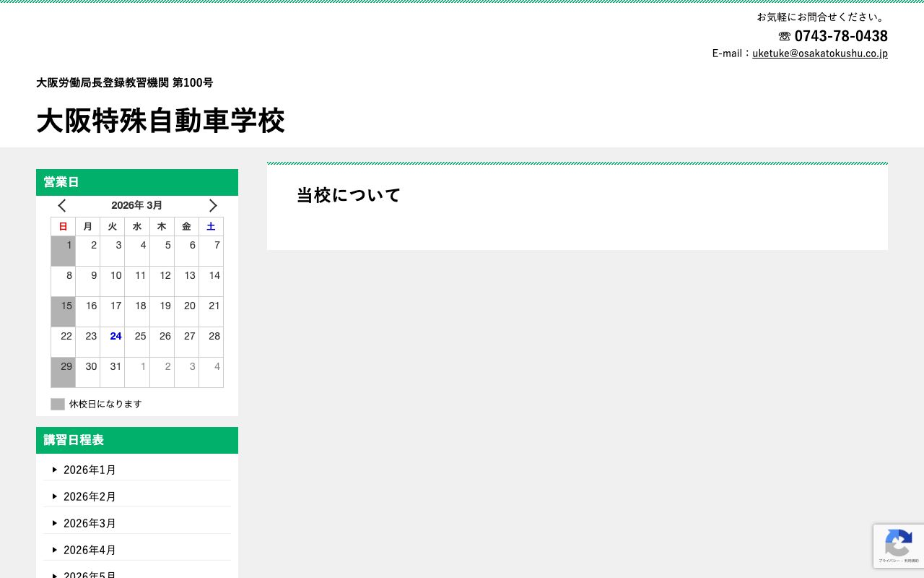The height and width of the screenshot is (578, 924).
Task: Navigate to the next month on the calendar
Action: [213, 205]
